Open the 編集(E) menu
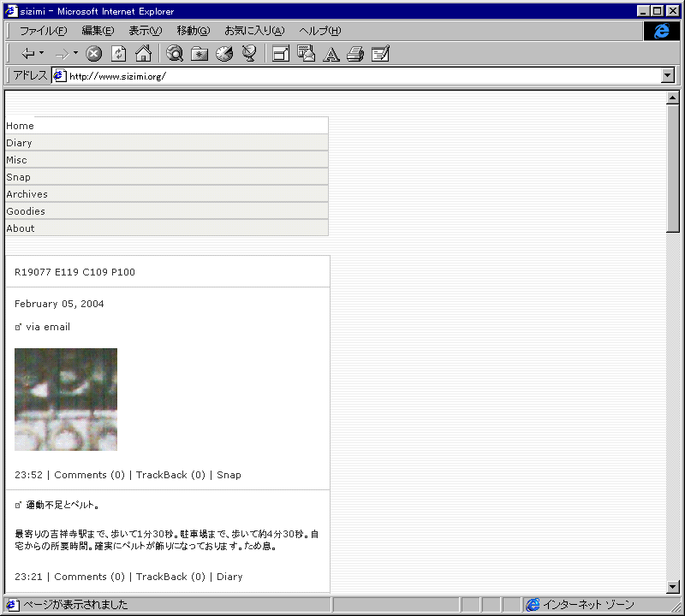685x616 pixels. pyautogui.click(x=98, y=31)
